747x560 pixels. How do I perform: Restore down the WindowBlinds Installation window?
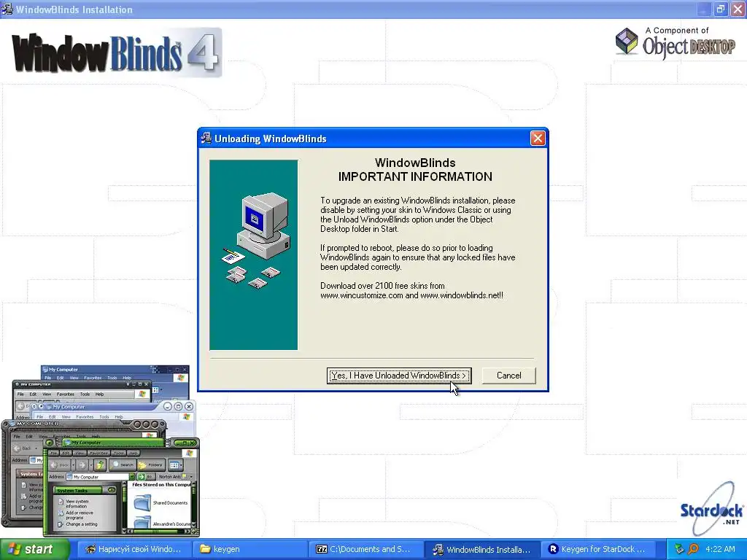point(721,9)
